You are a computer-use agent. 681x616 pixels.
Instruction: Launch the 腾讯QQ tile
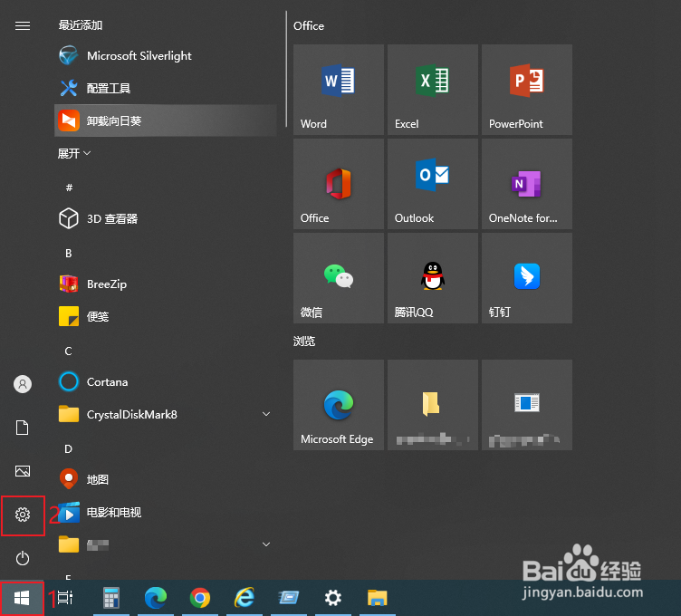[433, 278]
